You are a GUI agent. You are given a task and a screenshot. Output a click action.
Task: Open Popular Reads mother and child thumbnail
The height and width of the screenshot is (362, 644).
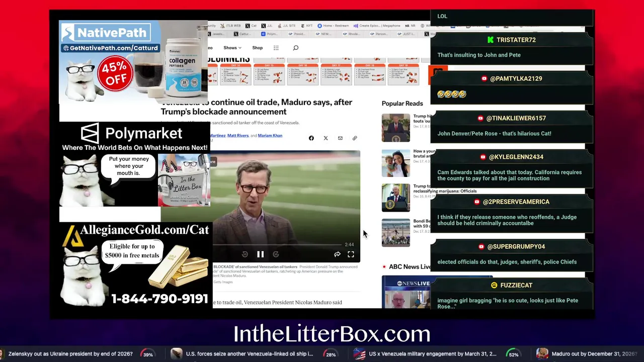pyautogui.click(x=395, y=163)
